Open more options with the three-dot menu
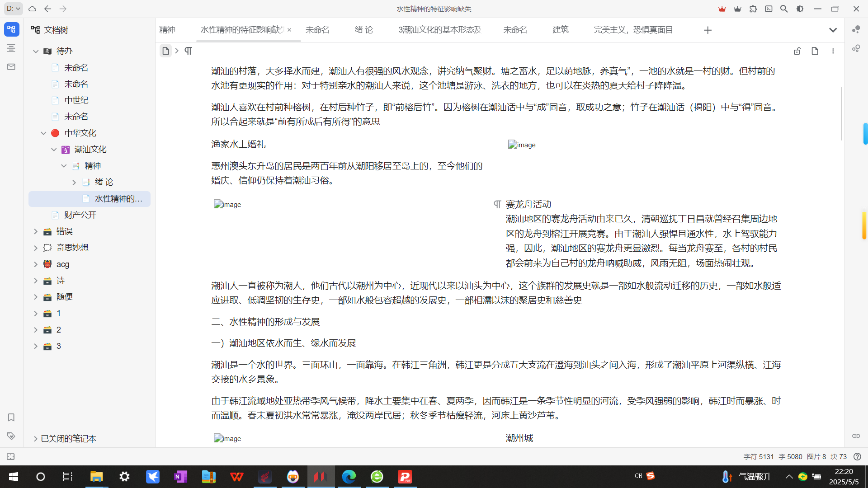 point(833,51)
